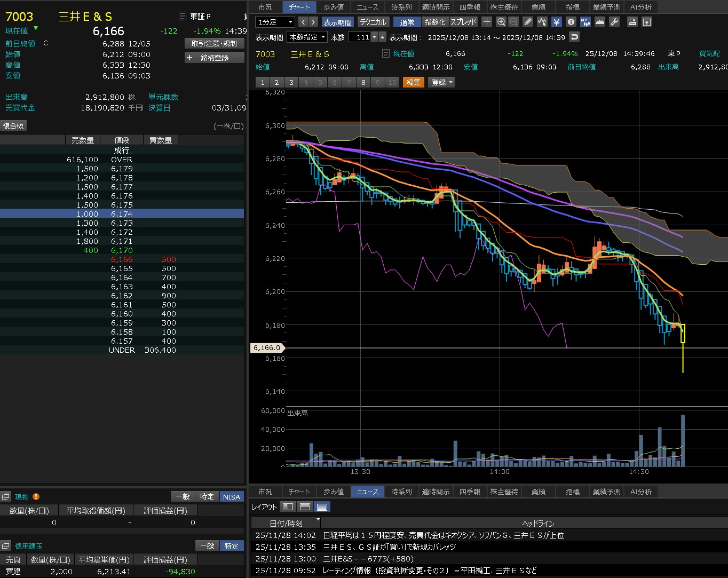Select NISA account type in 現物 panel
728x578 pixels.
(231, 496)
